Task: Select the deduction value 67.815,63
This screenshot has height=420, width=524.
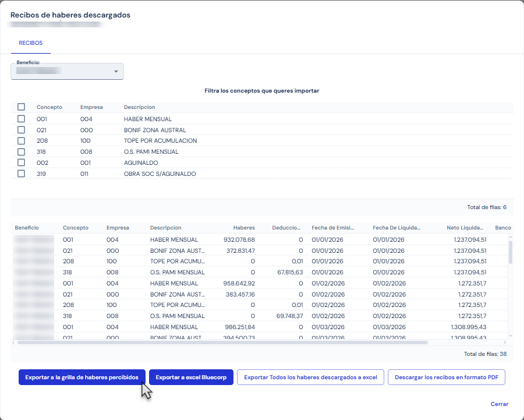Action: 290,273
